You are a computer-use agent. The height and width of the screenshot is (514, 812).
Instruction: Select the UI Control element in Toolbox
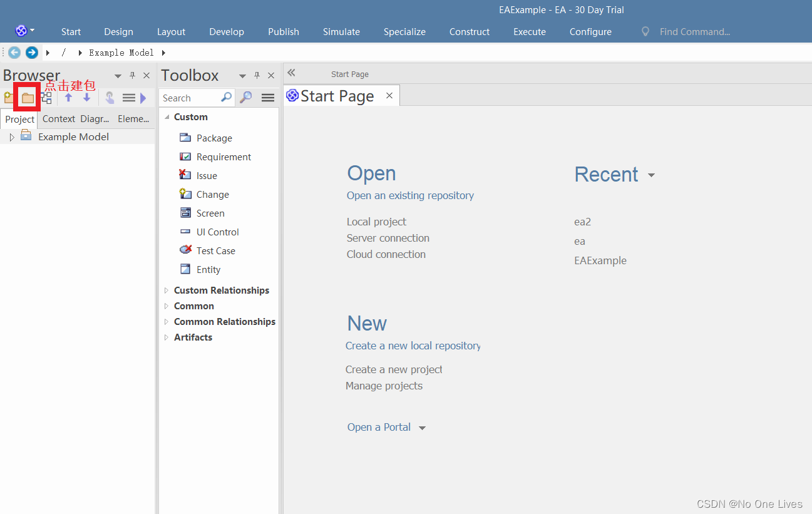pyautogui.click(x=209, y=232)
